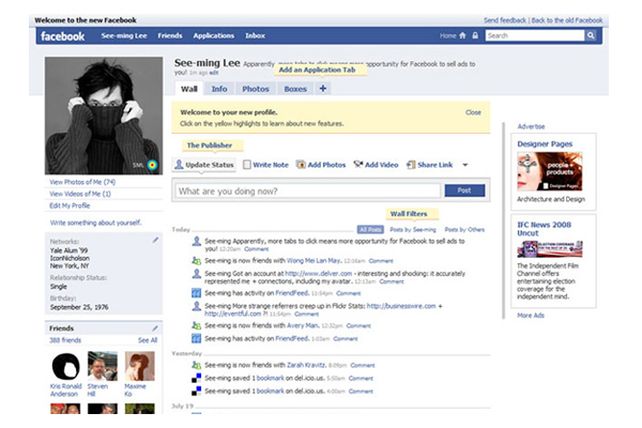Click friend icon beside Zarah Kravitz story
The height and width of the screenshot is (428, 642).
[x=197, y=365]
